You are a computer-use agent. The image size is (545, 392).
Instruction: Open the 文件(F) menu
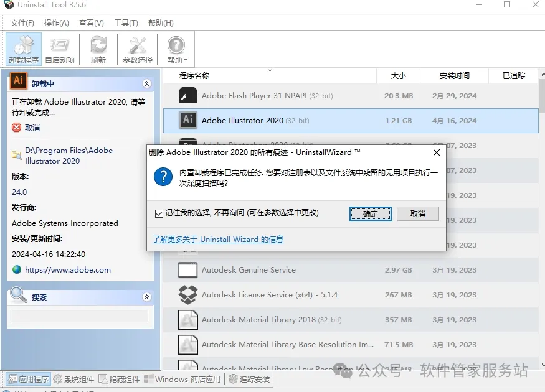(x=22, y=23)
